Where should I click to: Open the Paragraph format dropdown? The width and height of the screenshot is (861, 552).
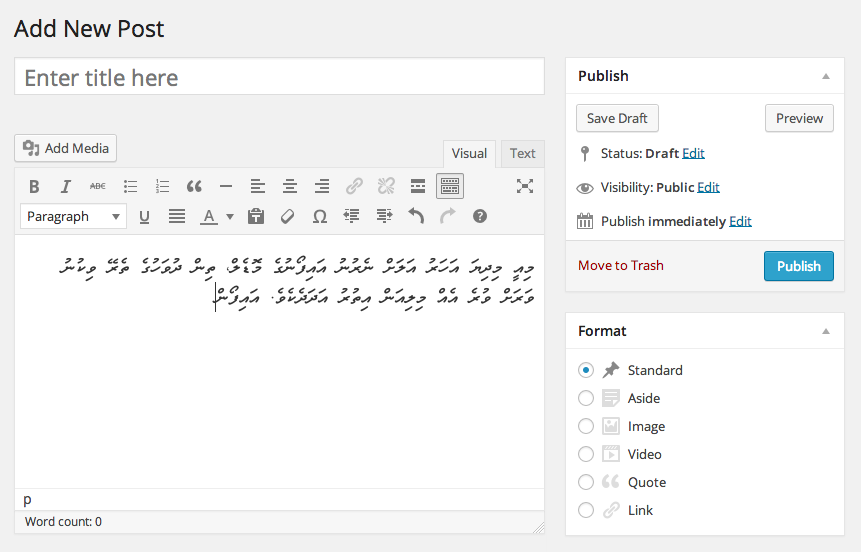[73, 216]
